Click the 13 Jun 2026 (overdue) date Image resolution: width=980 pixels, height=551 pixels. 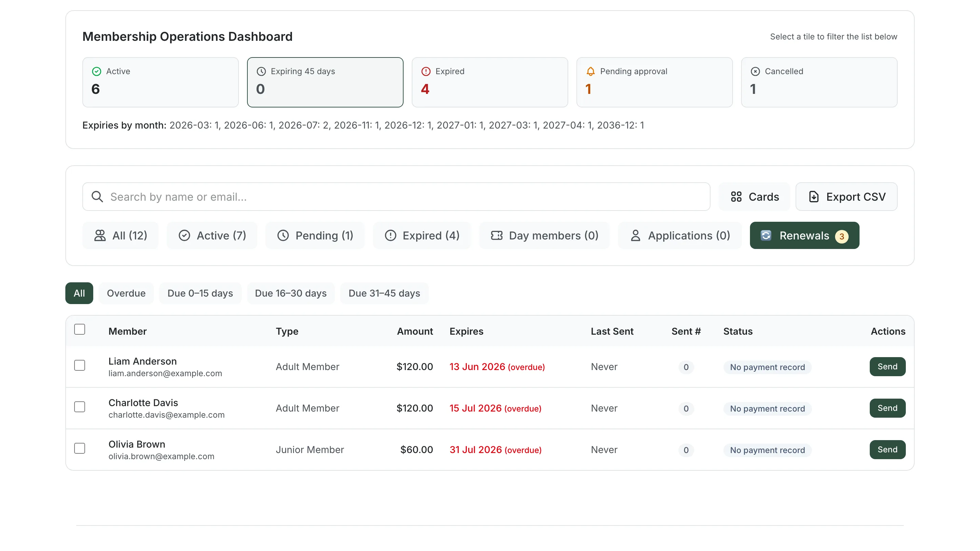click(497, 367)
